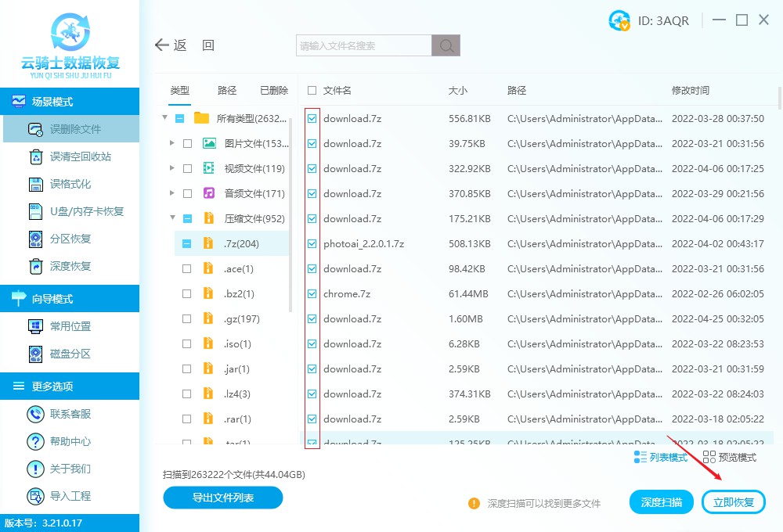The height and width of the screenshot is (532, 783).
Task: Click 导出文件列表 button
Action: 222,498
